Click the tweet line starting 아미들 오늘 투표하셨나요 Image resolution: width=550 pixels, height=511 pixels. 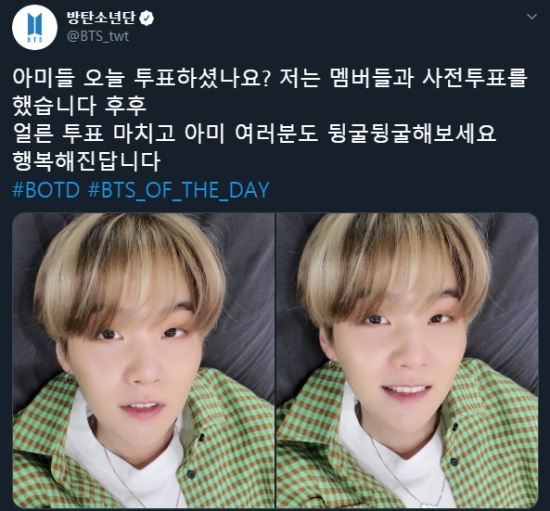pyautogui.click(x=270, y=78)
